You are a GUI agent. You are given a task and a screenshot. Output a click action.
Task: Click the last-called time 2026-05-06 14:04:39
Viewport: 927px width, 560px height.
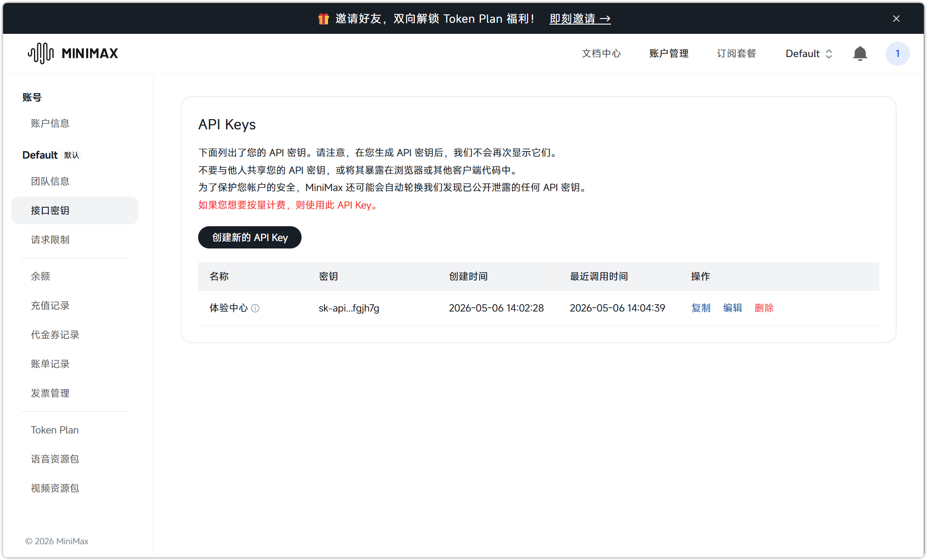point(618,308)
